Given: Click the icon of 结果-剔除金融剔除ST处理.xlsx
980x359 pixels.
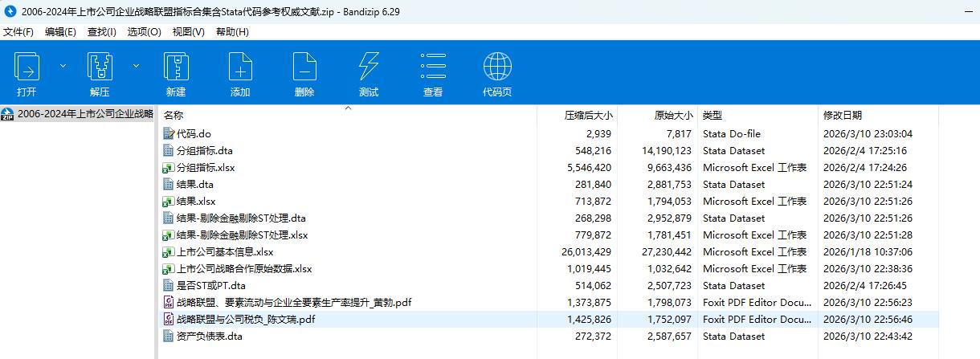Looking at the screenshot, I should point(169,235).
